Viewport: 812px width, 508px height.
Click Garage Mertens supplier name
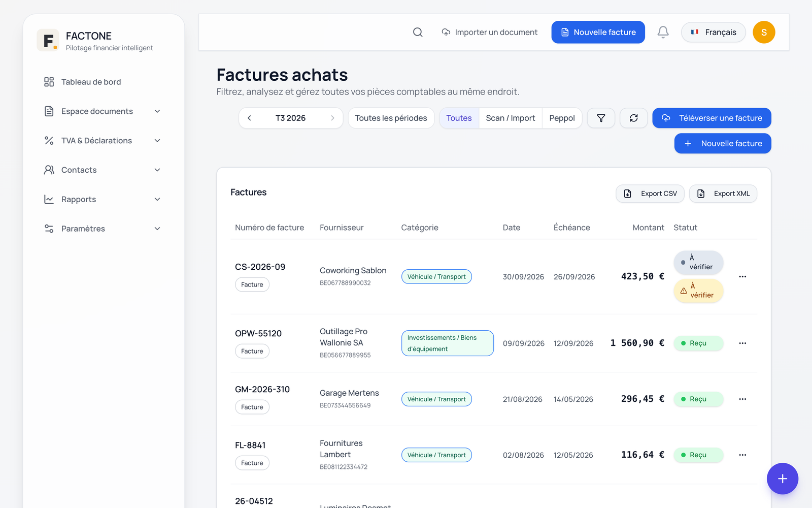tap(349, 393)
